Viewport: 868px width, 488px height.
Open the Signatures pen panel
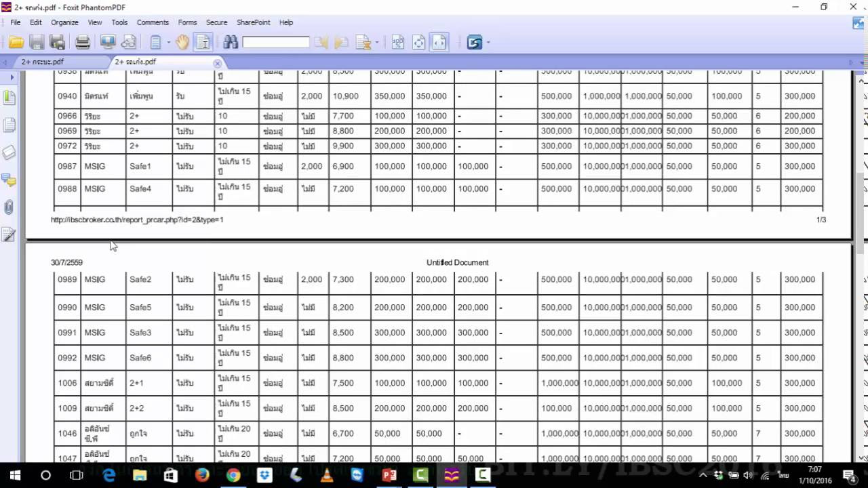[x=9, y=235]
